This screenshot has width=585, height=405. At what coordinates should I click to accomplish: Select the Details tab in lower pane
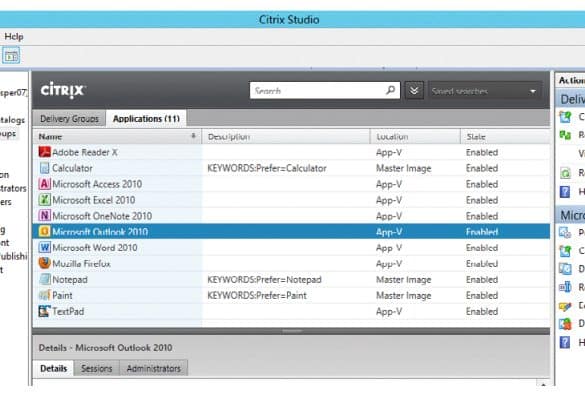coord(53,368)
